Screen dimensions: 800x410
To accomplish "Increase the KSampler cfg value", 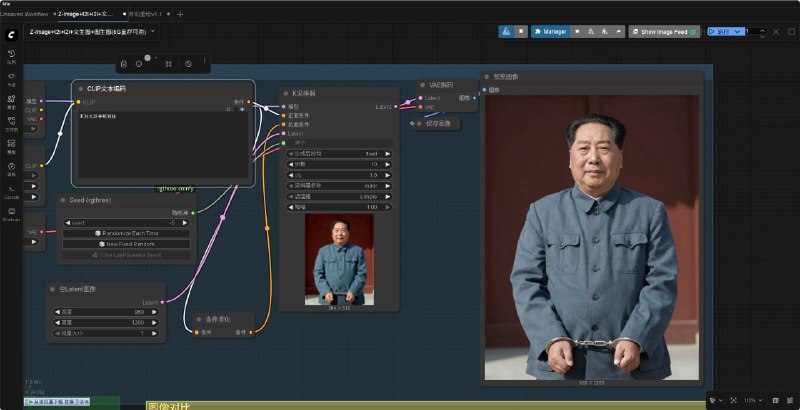I will [388, 175].
